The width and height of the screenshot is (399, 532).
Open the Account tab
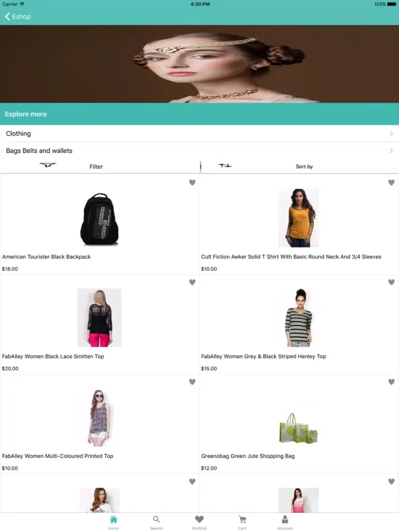tap(285, 522)
